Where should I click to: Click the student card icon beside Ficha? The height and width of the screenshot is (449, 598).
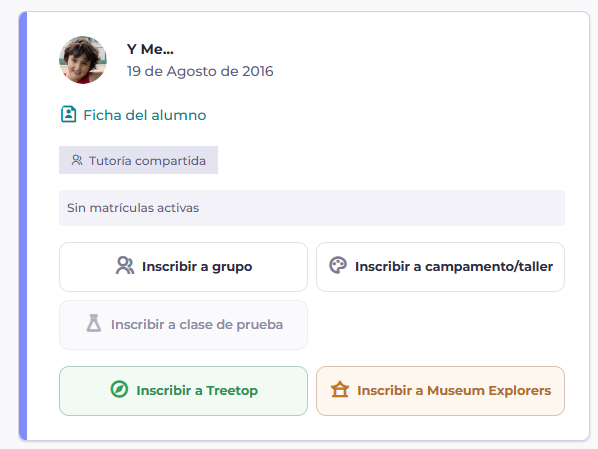(x=69, y=114)
